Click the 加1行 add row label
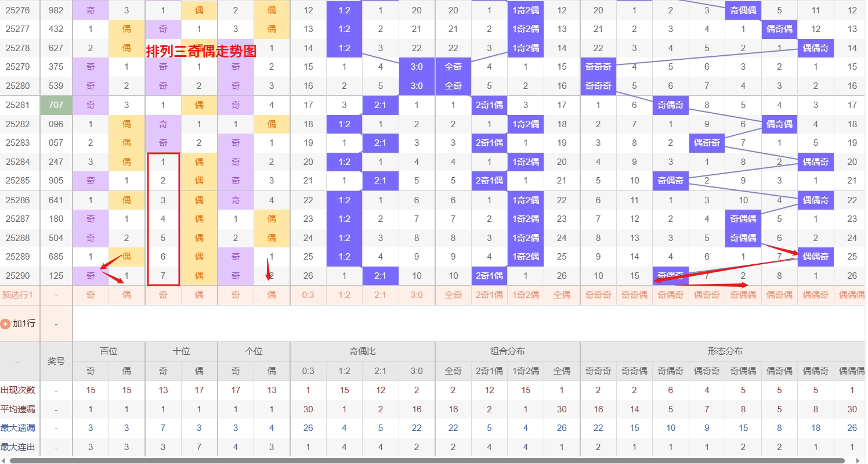The image size is (868, 464). (x=24, y=323)
